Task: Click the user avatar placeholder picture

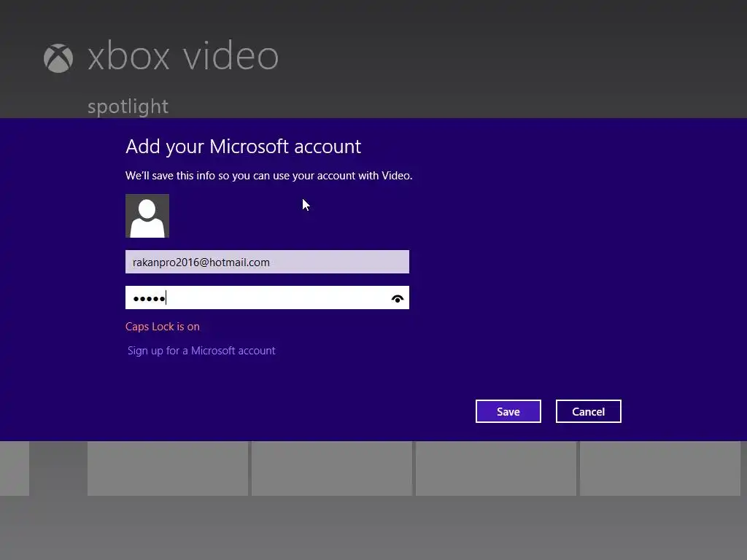Action: 147,216
